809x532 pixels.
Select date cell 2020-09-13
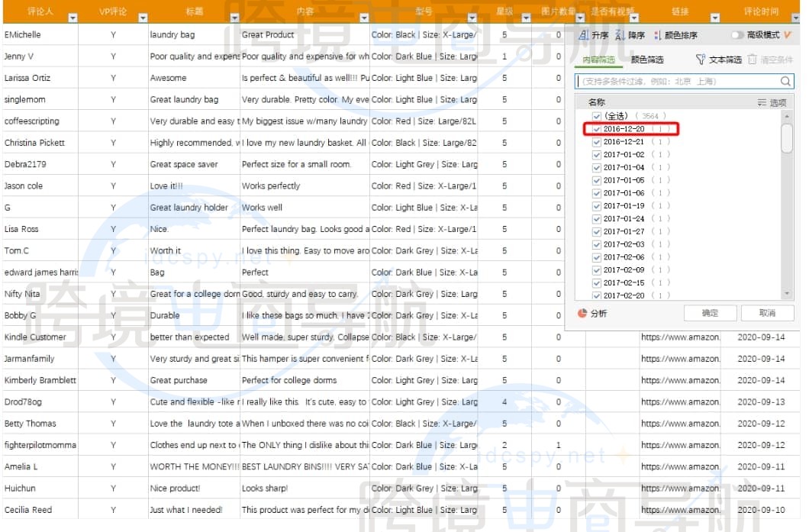point(761,402)
